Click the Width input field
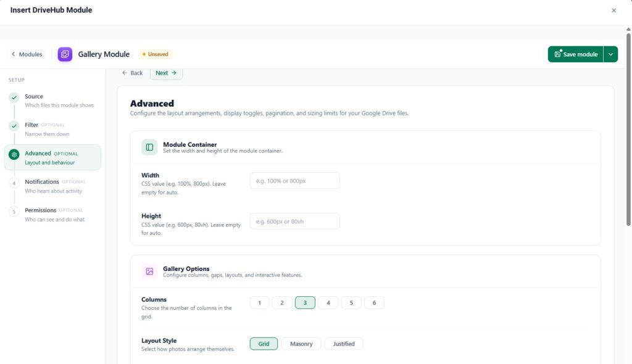The height and width of the screenshot is (364, 632). point(294,181)
